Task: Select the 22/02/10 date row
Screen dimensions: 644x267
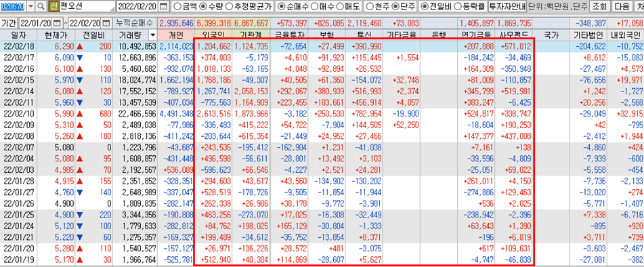Action: click(322, 115)
